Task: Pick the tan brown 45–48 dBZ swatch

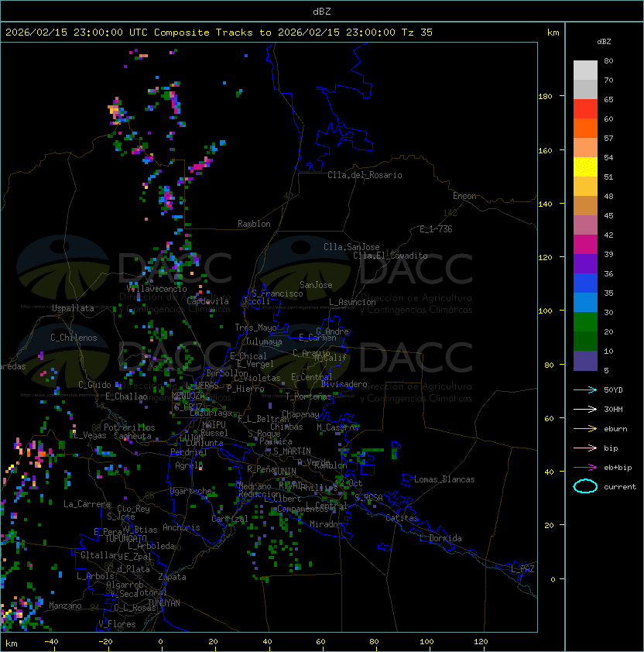Action: [585, 206]
